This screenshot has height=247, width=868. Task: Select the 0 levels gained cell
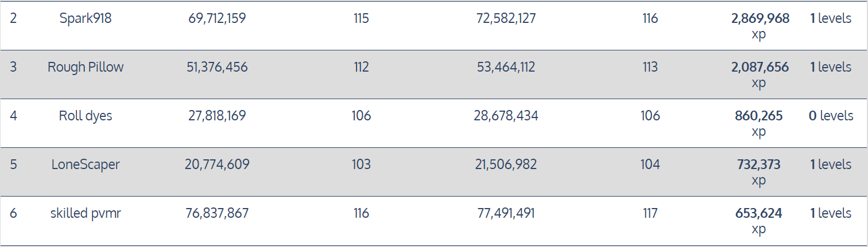pyautogui.click(x=831, y=116)
